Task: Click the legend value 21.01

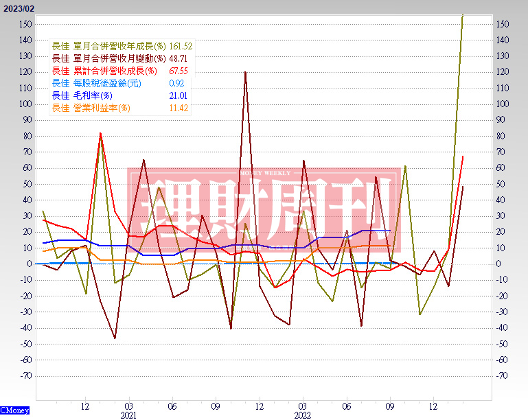Action: click(178, 95)
